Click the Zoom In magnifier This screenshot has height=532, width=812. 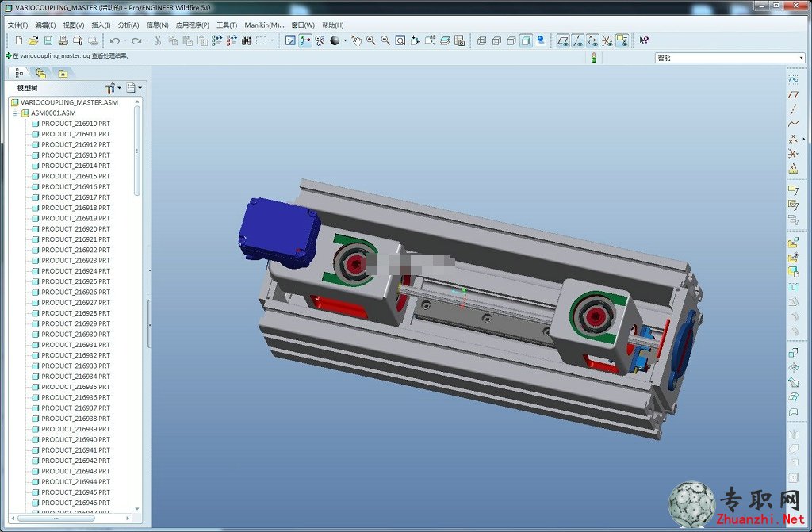[371, 40]
